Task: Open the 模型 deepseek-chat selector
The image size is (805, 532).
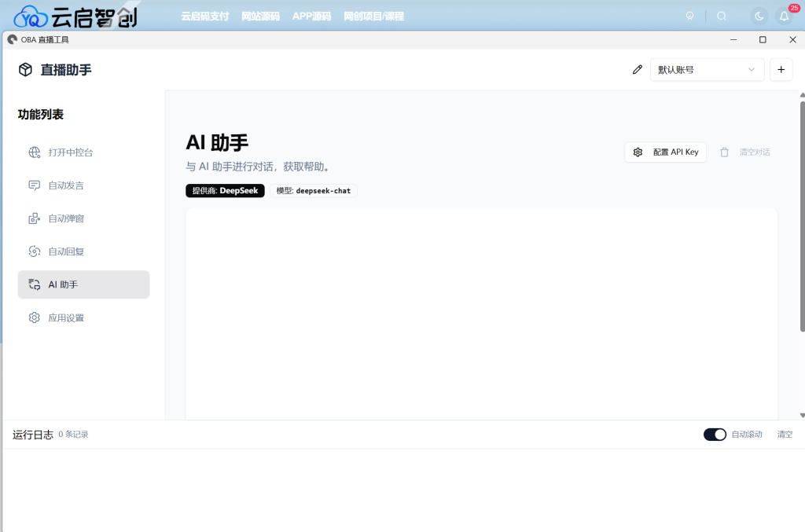Action: point(314,190)
